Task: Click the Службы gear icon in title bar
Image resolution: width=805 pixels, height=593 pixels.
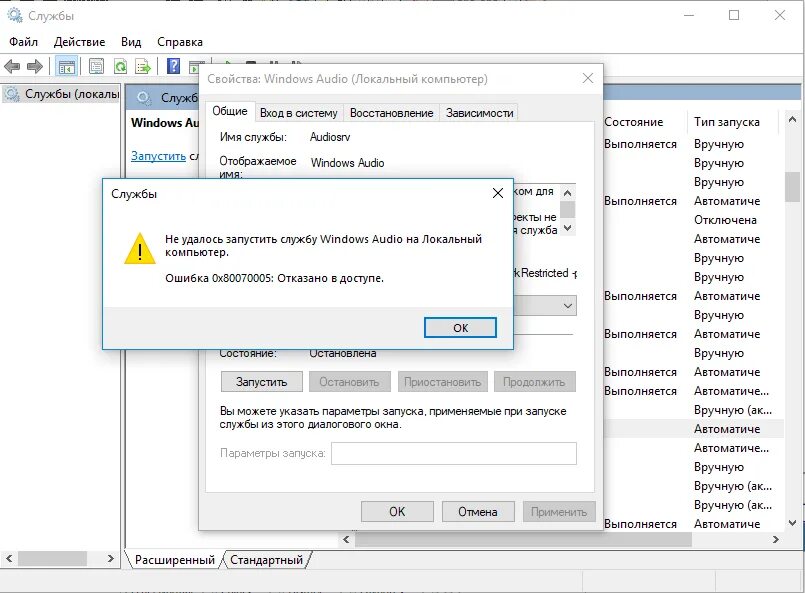Action: [15, 16]
